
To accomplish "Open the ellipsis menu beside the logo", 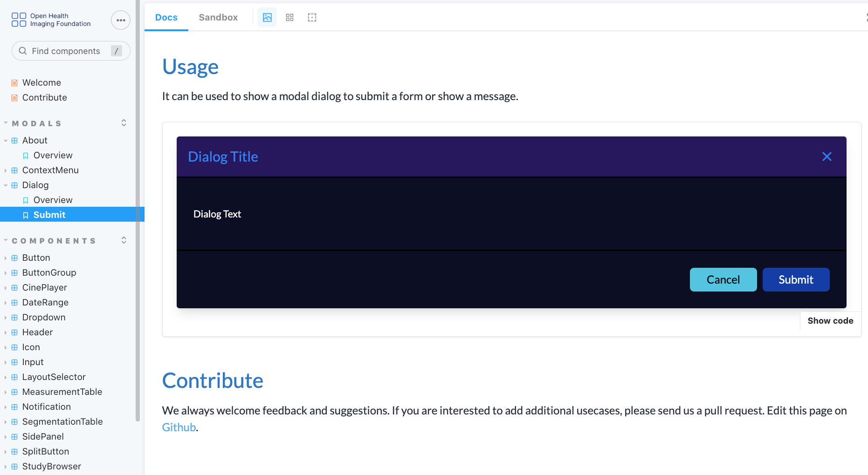I will (x=120, y=20).
